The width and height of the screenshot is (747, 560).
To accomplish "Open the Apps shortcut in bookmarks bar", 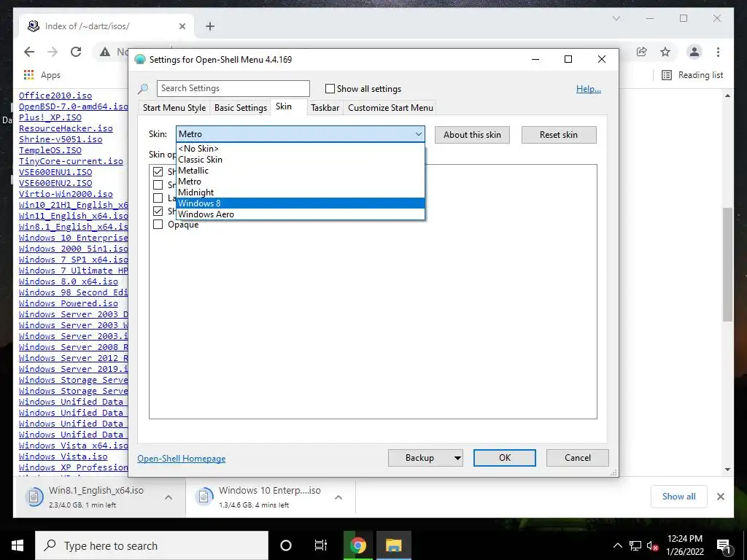I will point(42,75).
